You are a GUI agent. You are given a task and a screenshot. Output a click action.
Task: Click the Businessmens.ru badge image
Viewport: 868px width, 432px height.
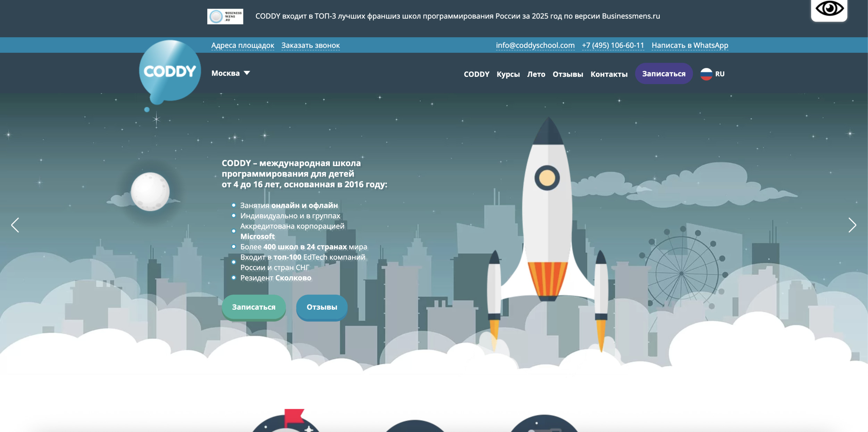(225, 16)
